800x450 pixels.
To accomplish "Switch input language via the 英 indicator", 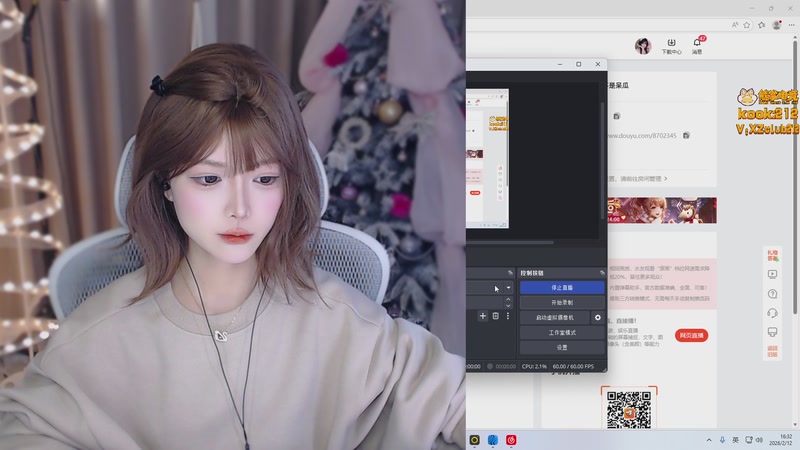I will tap(735, 440).
